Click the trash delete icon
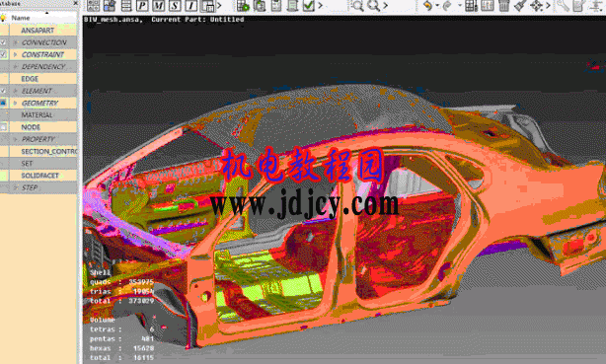606x364 pixels. pos(504,5)
